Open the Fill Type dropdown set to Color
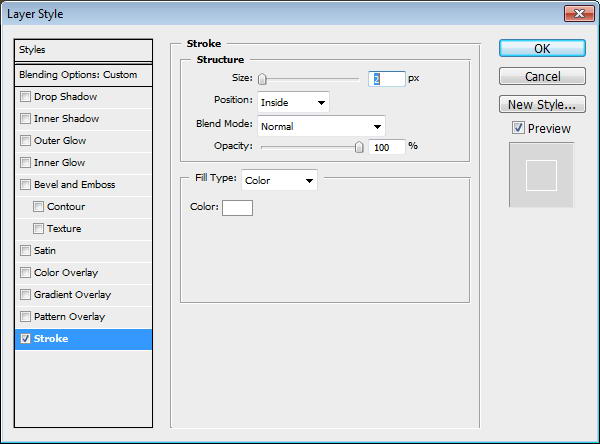 tap(279, 180)
